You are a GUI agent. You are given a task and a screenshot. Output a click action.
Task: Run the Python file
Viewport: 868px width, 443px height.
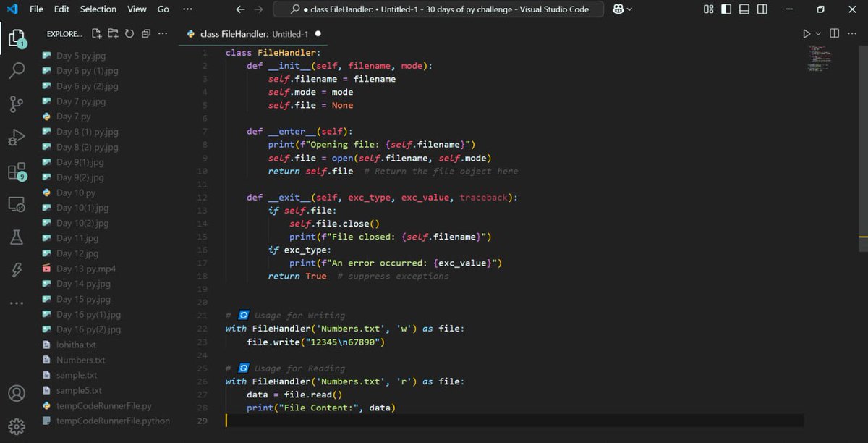(807, 34)
